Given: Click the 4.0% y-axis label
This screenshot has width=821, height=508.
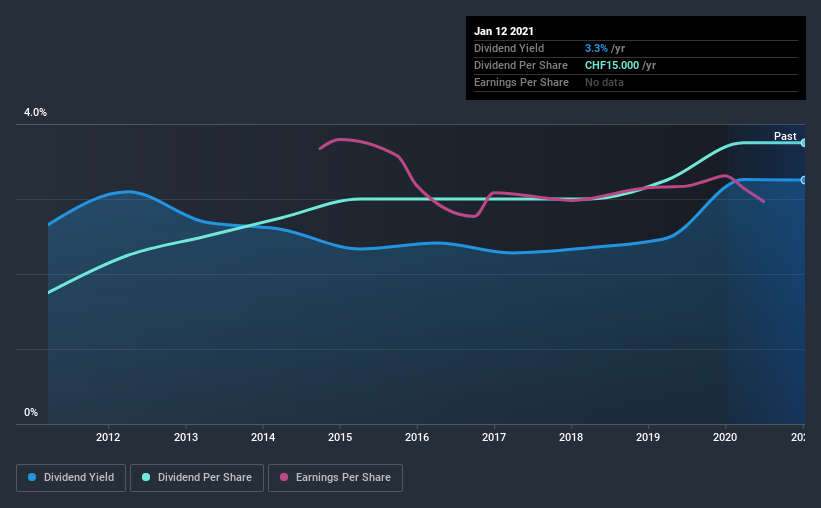Looking at the screenshot, I should 35,112.
